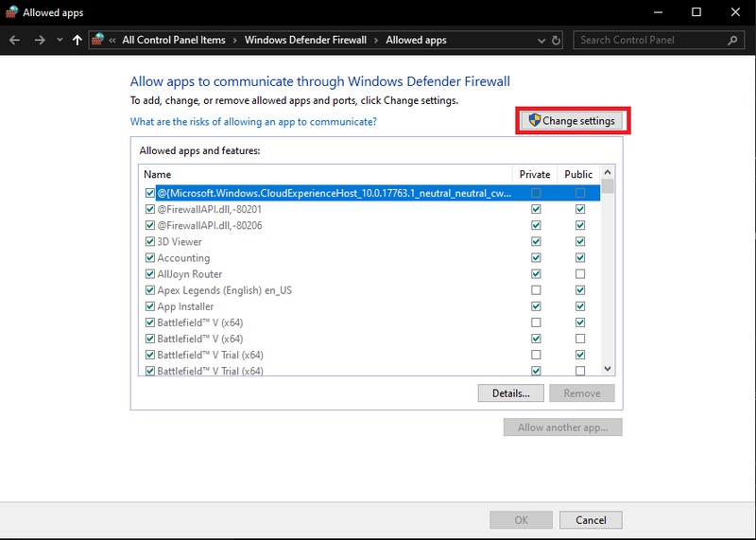Go up one folder level

click(x=77, y=41)
